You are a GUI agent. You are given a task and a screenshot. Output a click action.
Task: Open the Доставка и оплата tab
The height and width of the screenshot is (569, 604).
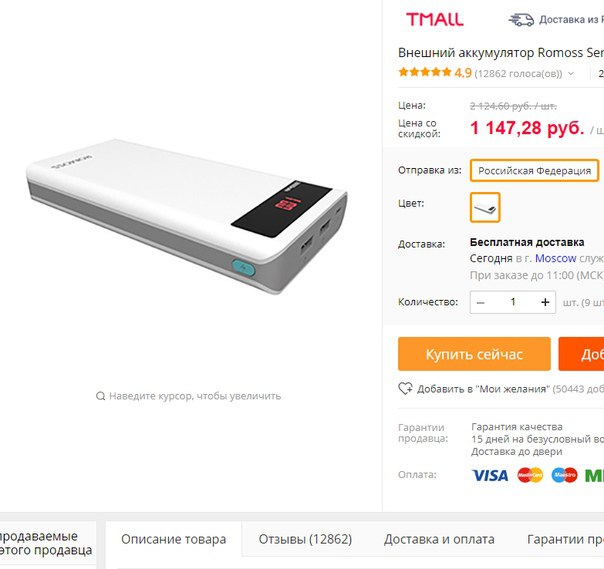click(439, 539)
